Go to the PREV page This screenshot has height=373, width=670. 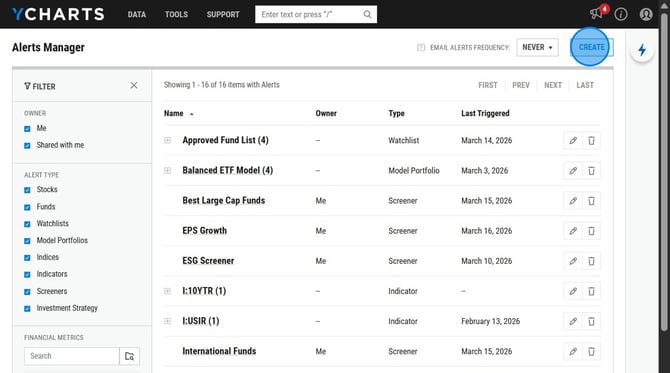[x=521, y=85]
